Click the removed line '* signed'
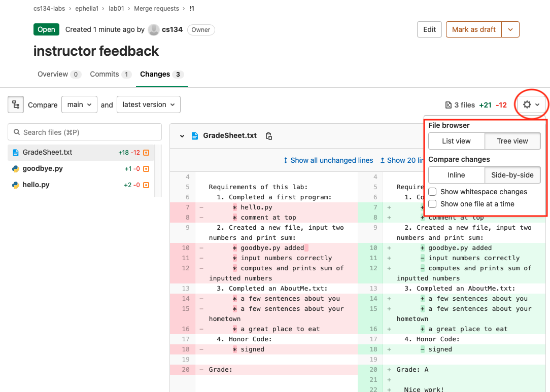Image resolution: width=550 pixels, height=392 pixels. point(277,349)
